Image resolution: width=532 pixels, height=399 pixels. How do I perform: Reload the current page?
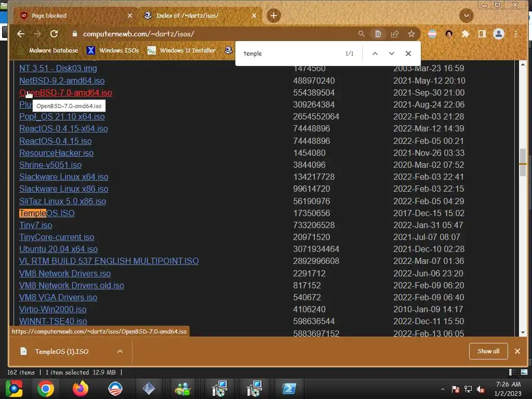pos(54,34)
